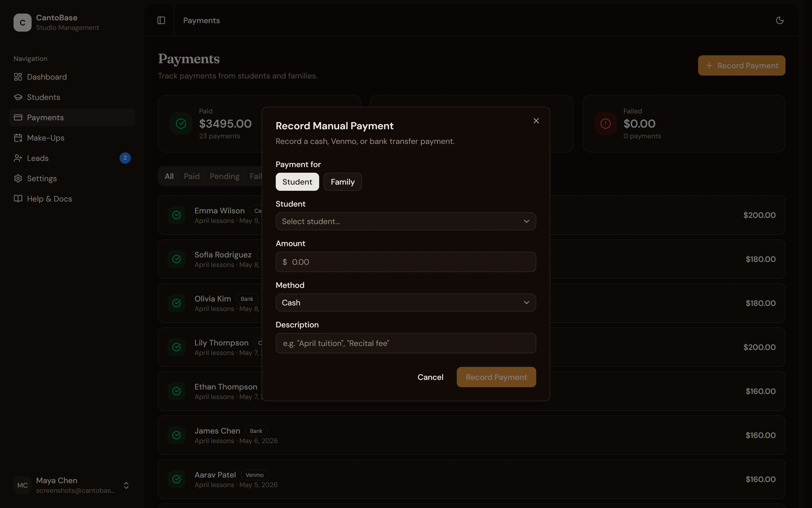Open Students from the navigation
Screen dimensions: 812x508
click(72, 97)
